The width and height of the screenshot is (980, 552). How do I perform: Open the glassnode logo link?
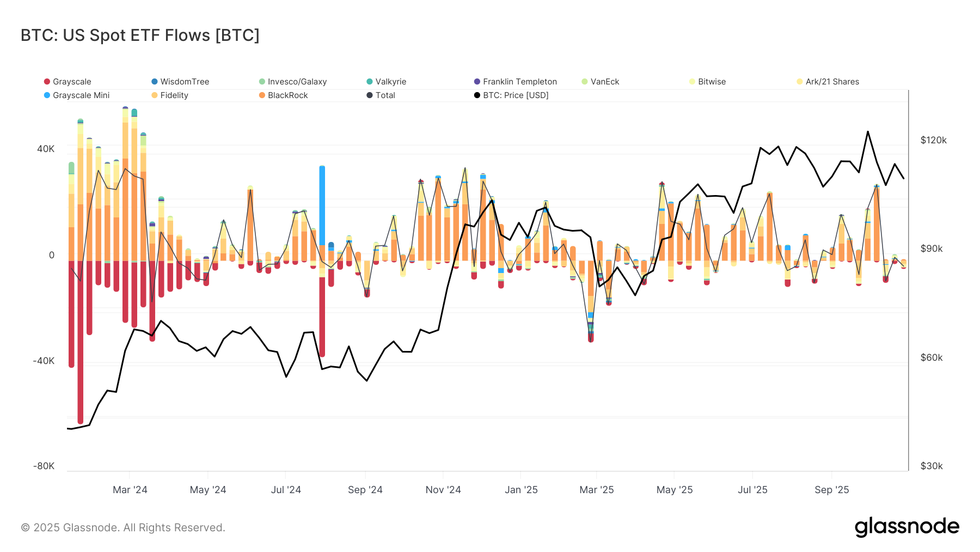pos(907,526)
